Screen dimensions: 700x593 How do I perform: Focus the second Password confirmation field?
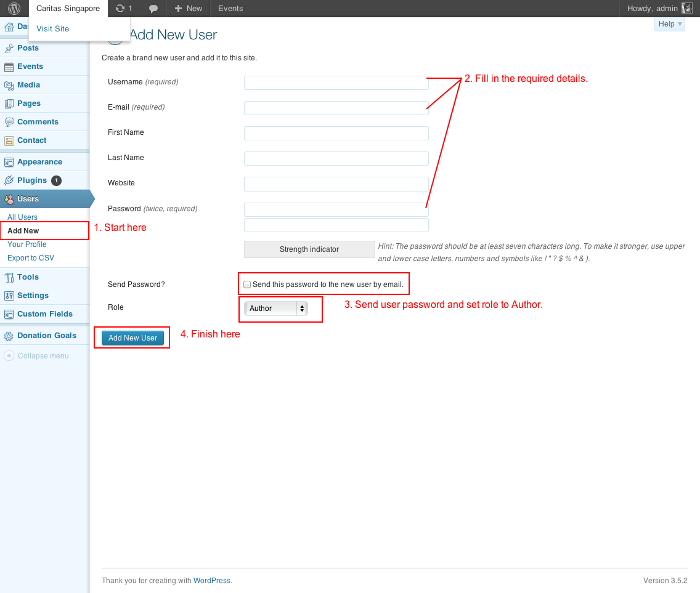pyautogui.click(x=336, y=225)
